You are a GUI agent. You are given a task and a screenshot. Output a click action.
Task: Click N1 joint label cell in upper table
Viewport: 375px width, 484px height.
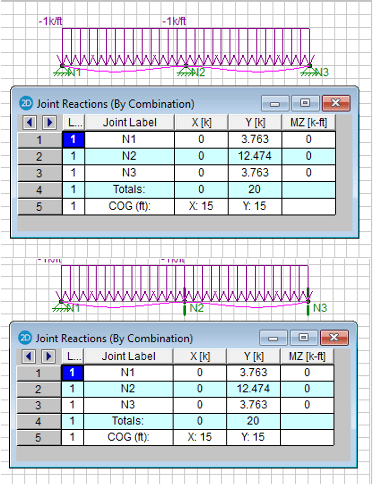(x=129, y=139)
